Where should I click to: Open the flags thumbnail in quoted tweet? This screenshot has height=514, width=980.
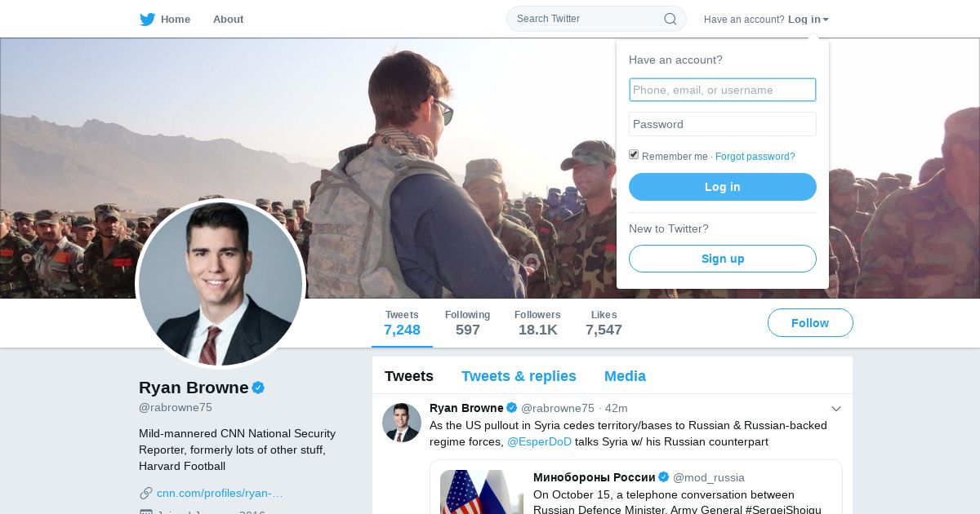[x=482, y=492]
